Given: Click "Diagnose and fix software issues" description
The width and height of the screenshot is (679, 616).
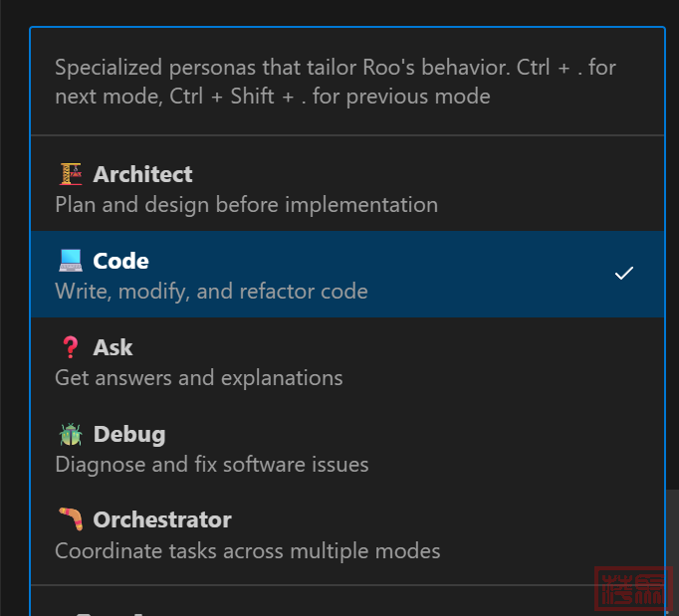Looking at the screenshot, I should click(x=211, y=465).
